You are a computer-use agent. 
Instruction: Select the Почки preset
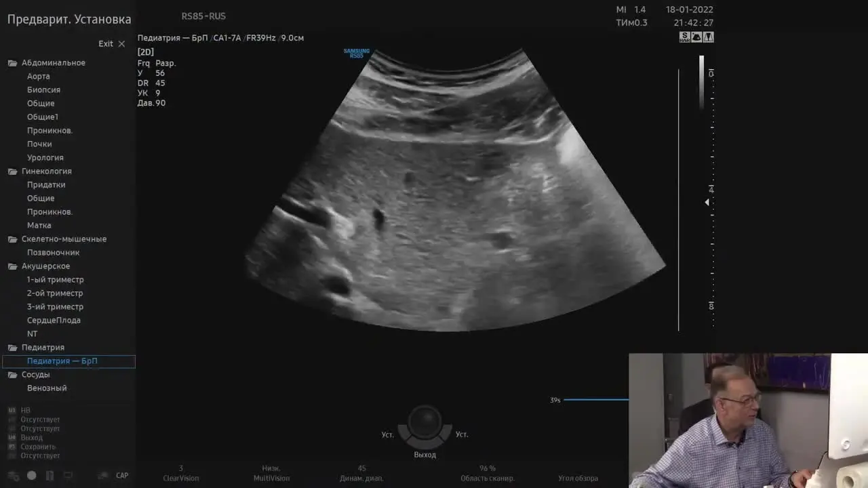(x=39, y=144)
